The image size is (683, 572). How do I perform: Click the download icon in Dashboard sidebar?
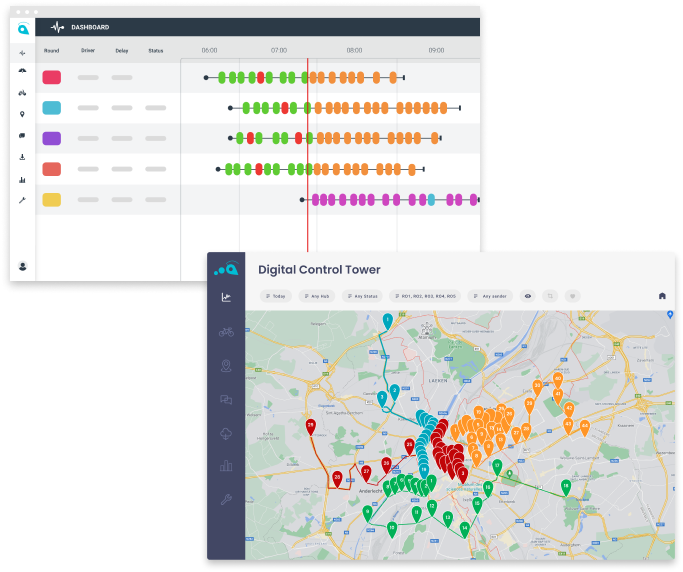click(22, 157)
